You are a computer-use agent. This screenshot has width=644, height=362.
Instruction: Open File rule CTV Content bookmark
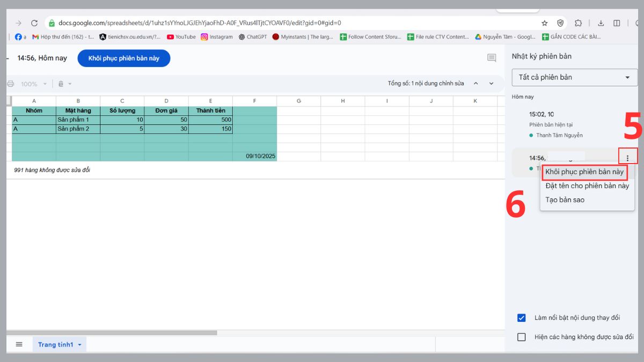tap(438, 37)
